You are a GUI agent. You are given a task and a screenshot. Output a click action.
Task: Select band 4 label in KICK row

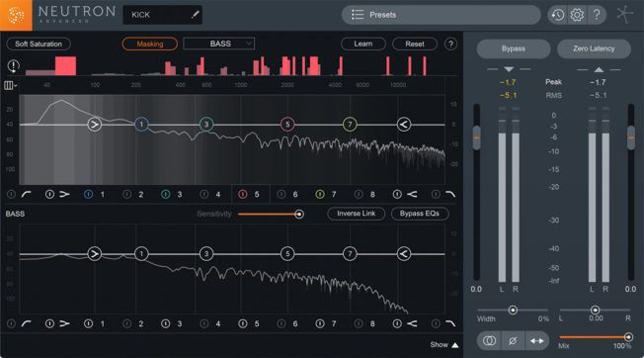tap(217, 194)
